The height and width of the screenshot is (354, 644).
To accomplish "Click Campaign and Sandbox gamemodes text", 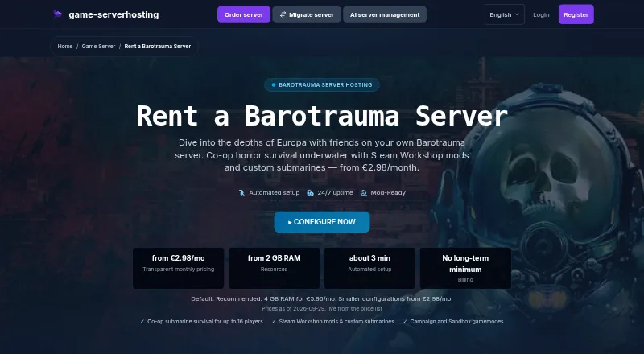I will (456, 322).
